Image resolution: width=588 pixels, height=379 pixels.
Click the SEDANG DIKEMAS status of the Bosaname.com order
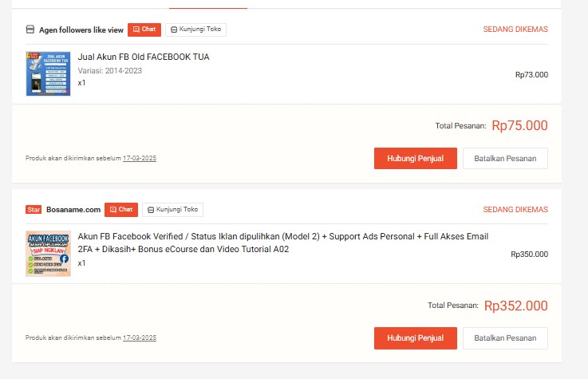515,210
